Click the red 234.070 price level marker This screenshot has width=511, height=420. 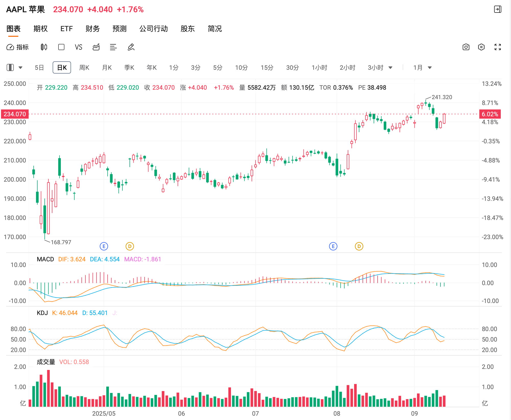tap(15, 114)
